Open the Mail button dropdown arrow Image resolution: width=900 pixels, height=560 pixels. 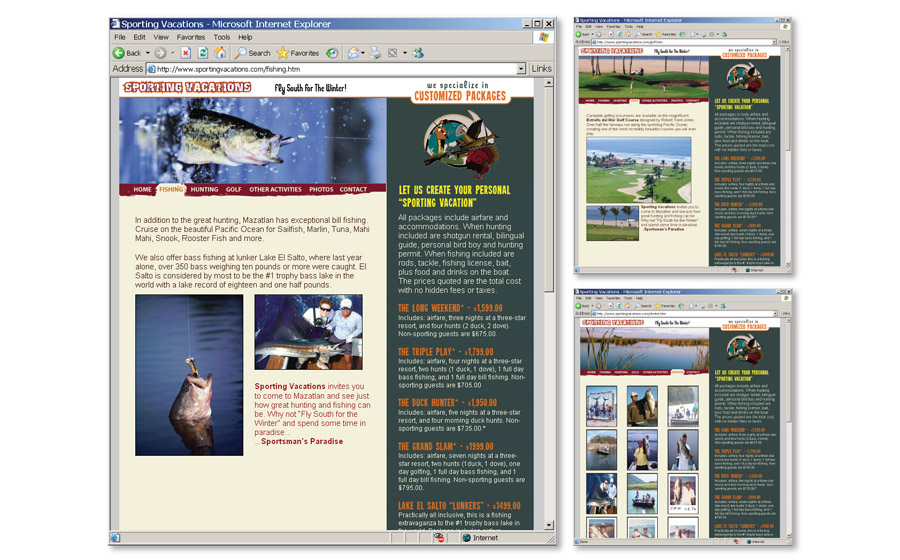pos(364,53)
